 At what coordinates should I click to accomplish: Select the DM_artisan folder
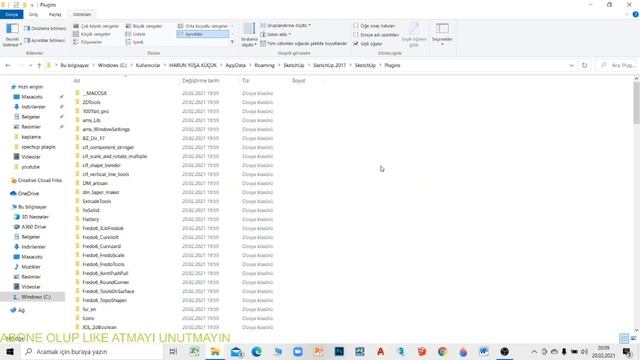(95, 184)
